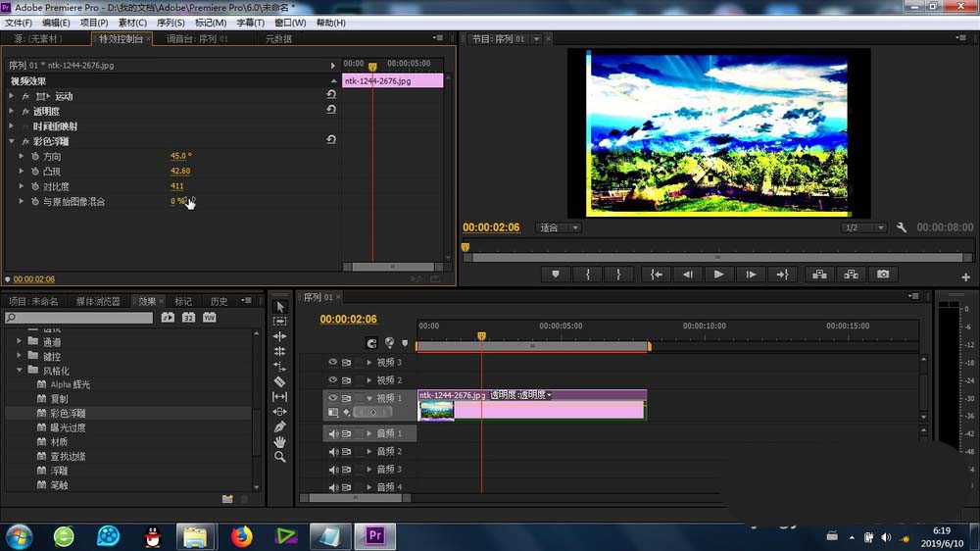Click the Add Marker button in program monitor
The width and height of the screenshot is (980, 551).
point(556,274)
